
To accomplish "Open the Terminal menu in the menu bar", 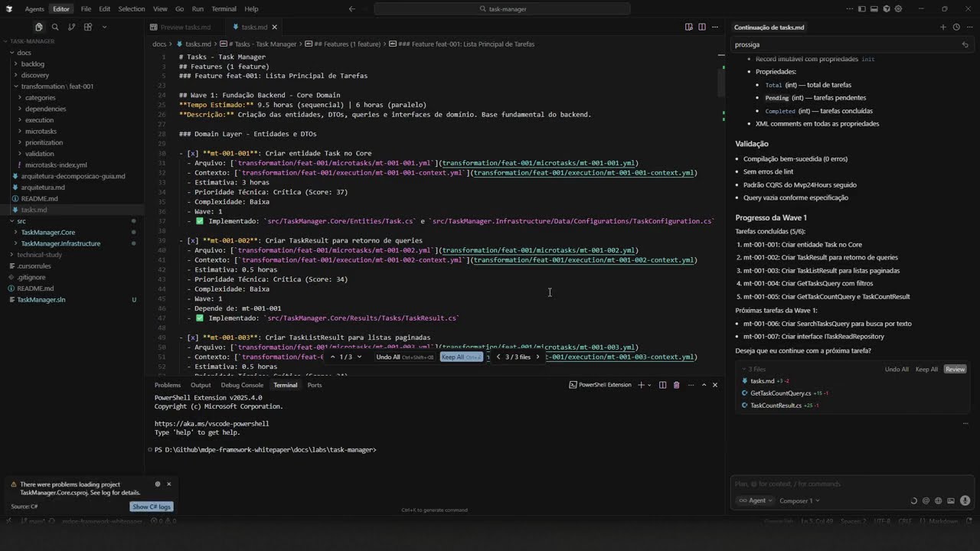I will [x=224, y=9].
